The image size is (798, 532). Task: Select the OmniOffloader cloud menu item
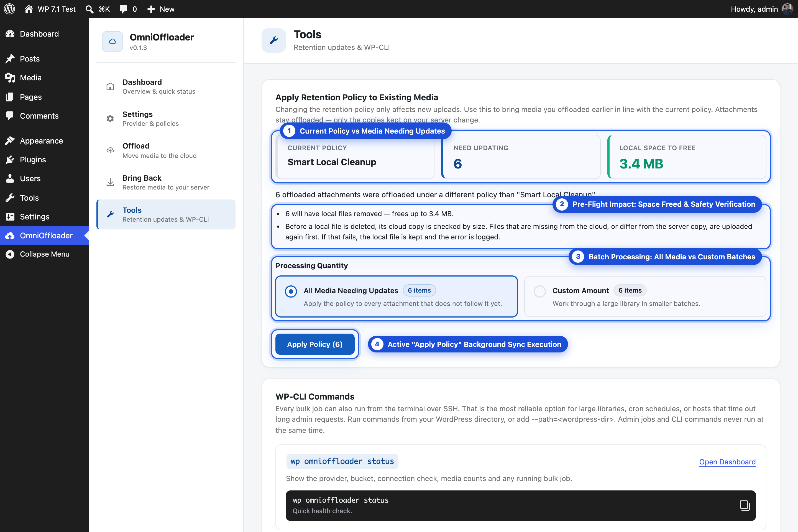[x=44, y=236]
